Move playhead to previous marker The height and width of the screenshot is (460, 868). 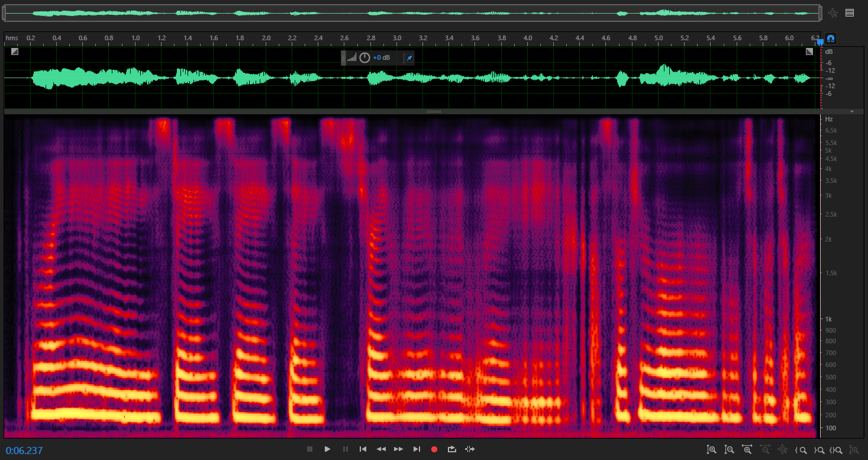363,449
